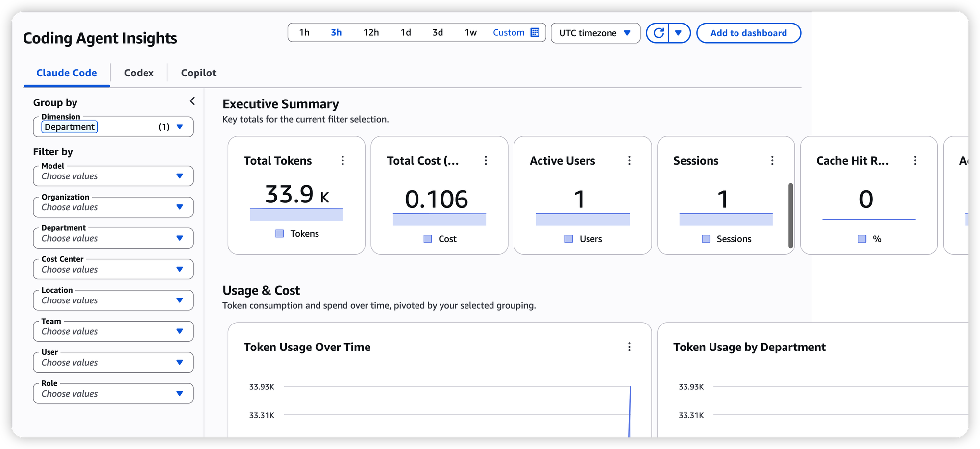
Task: Click the Executive Summary scrollbar handle
Action: pyautogui.click(x=790, y=216)
